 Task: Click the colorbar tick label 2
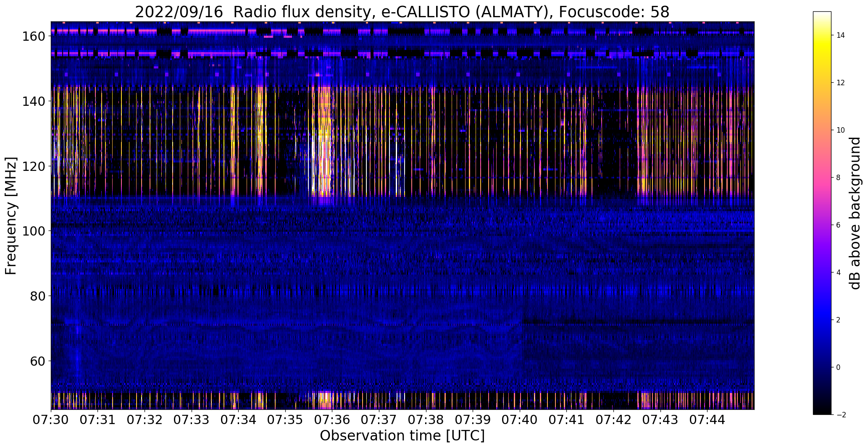(838, 320)
